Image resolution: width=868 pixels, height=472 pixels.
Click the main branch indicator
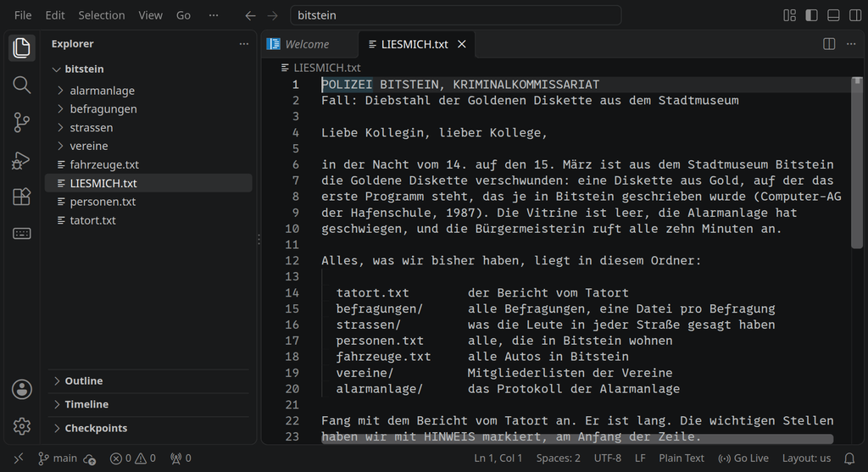pos(58,458)
